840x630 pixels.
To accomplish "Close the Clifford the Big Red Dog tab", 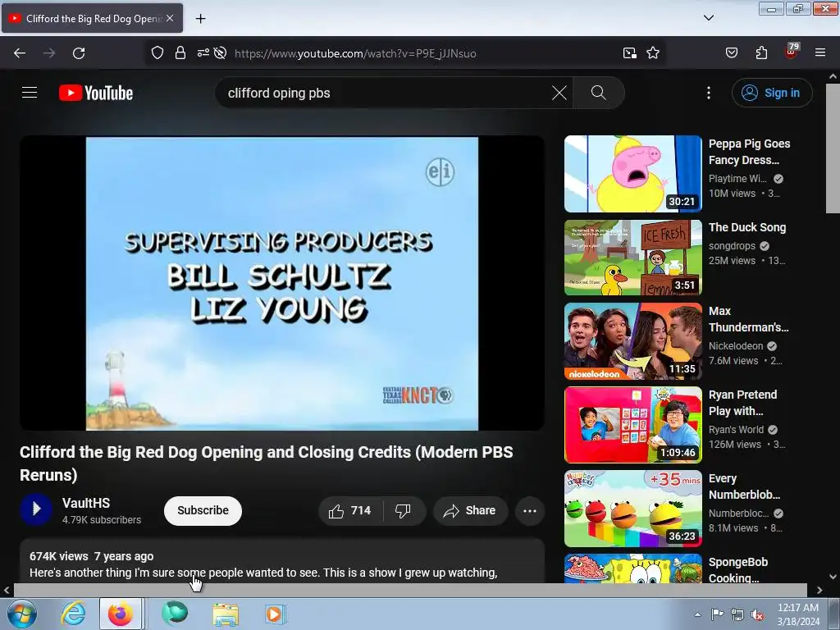I will (170, 18).
